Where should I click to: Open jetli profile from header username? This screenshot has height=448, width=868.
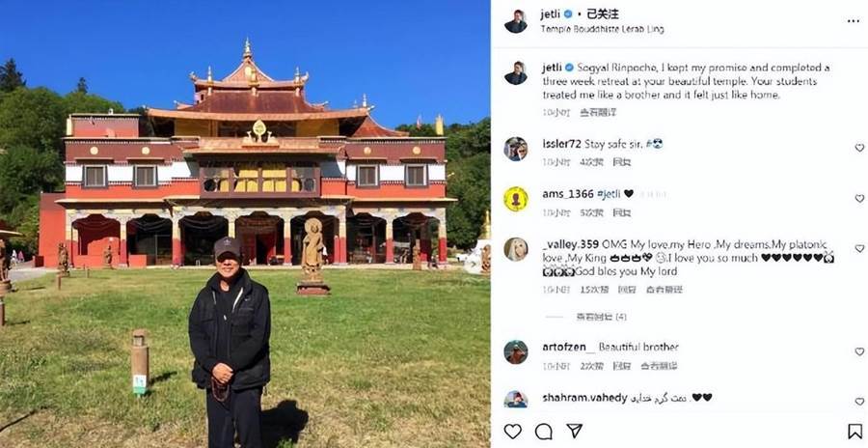point(551,14)
